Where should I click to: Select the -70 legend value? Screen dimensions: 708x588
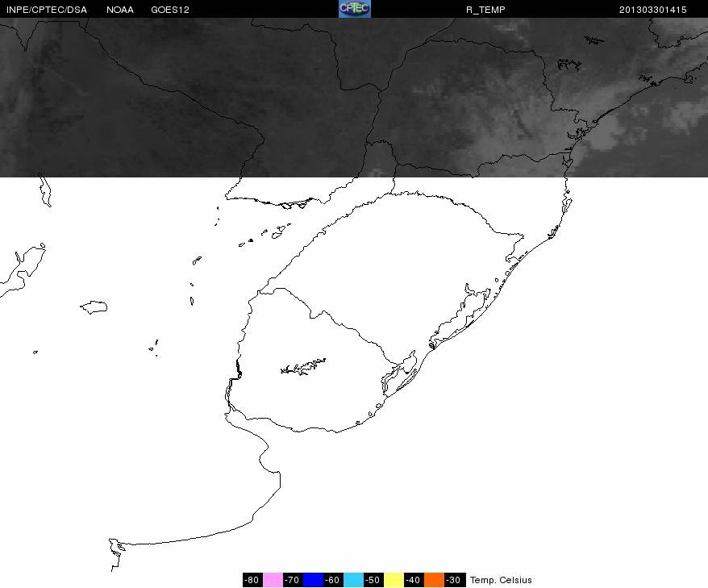(x=293, y=580)
